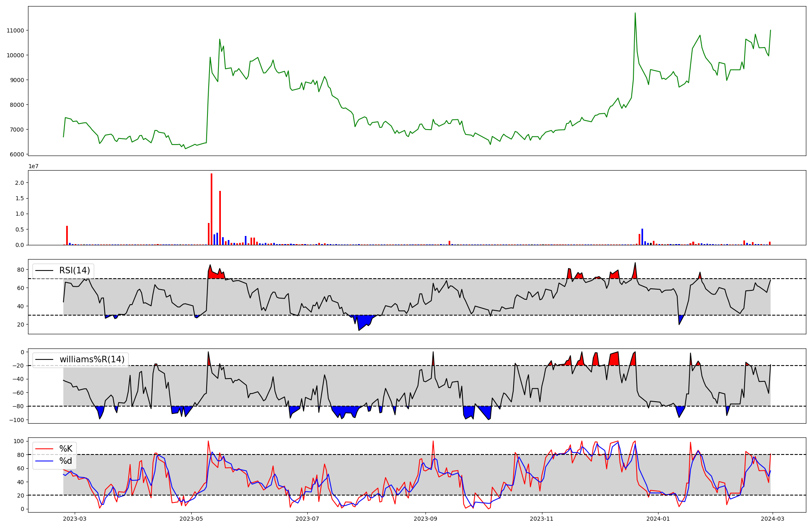The image size is (812, 528).
Task: Click the 1e7 volume exponent label
Action: [x=33, y=166]
